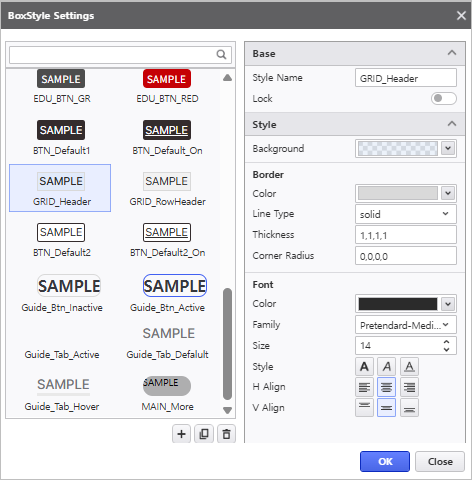Set vertical align to bottom

pos(409,408)
